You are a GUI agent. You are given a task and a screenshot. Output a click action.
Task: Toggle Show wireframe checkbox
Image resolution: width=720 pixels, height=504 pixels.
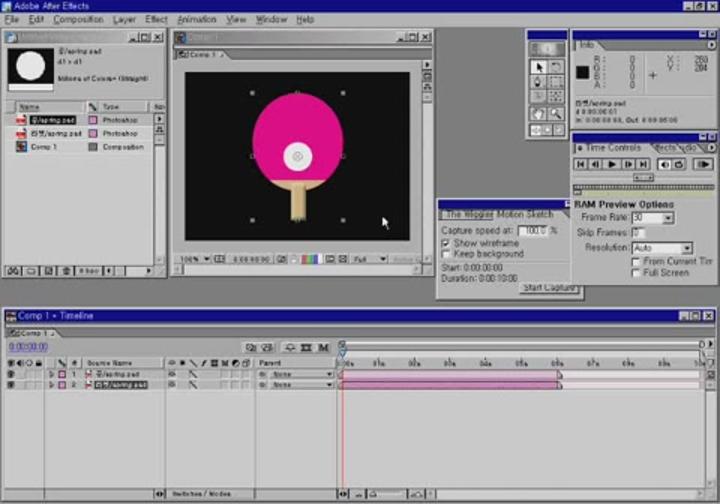tap(445, 243)
